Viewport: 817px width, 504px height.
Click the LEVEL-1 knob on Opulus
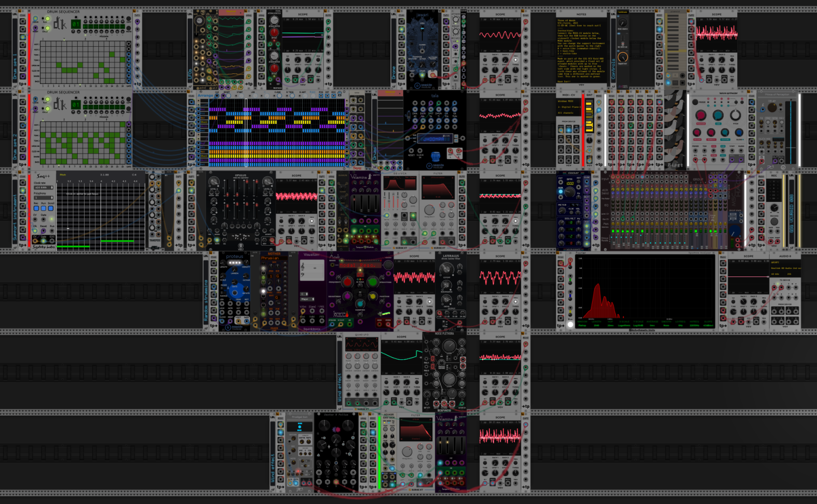[x=215, y=182]
